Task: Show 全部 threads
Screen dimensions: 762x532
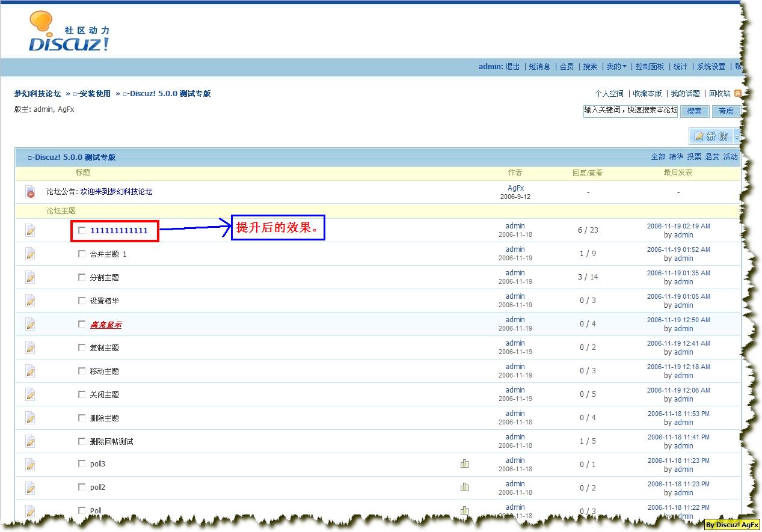Action: tap(658, 157)
